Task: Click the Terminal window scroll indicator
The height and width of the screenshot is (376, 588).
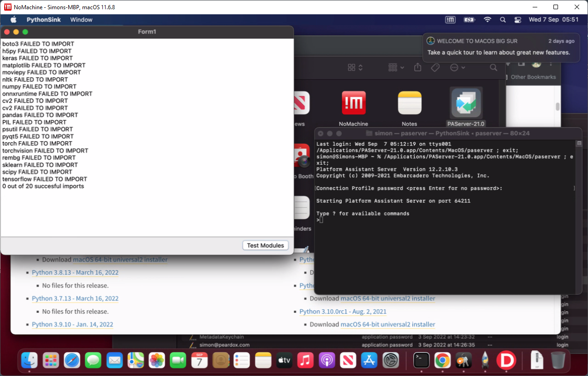Action: (x=579, y=144)
